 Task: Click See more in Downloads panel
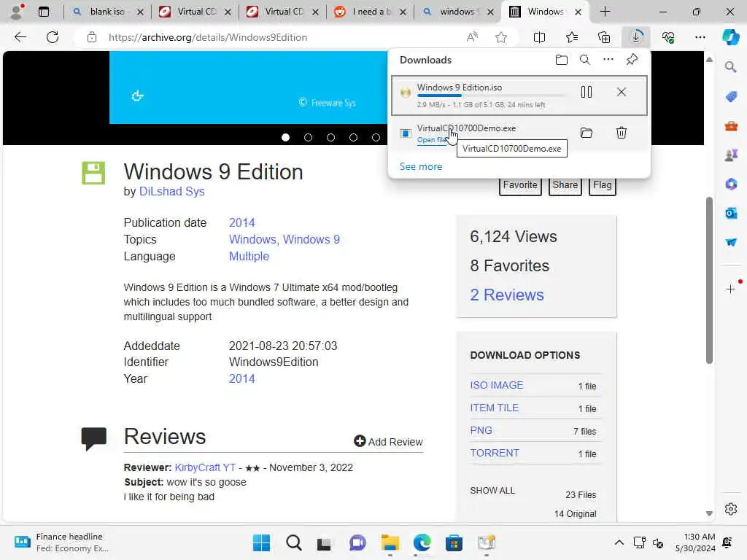[x=421, y=167]
